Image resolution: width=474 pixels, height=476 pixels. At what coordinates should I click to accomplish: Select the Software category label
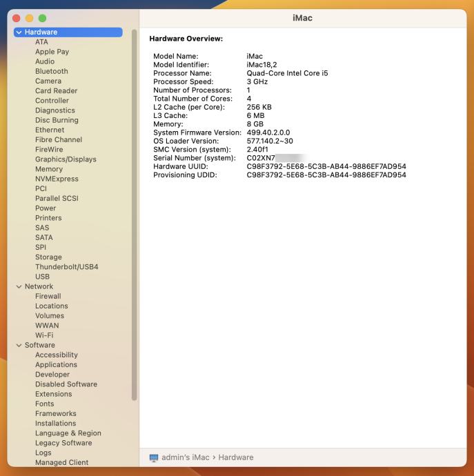point(40,345)
